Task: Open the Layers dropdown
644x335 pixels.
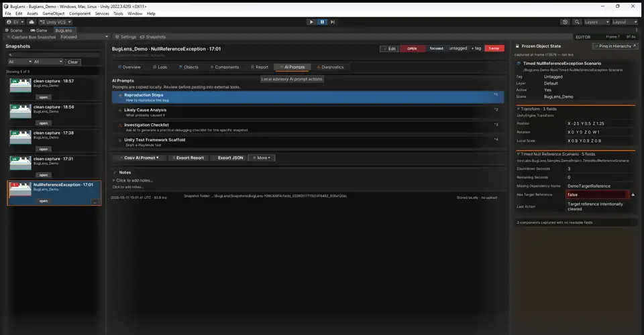Action: pos(596,22)
